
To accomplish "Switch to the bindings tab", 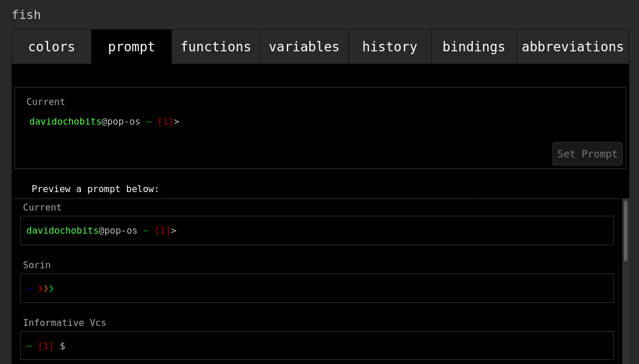I will click(473, 47).
